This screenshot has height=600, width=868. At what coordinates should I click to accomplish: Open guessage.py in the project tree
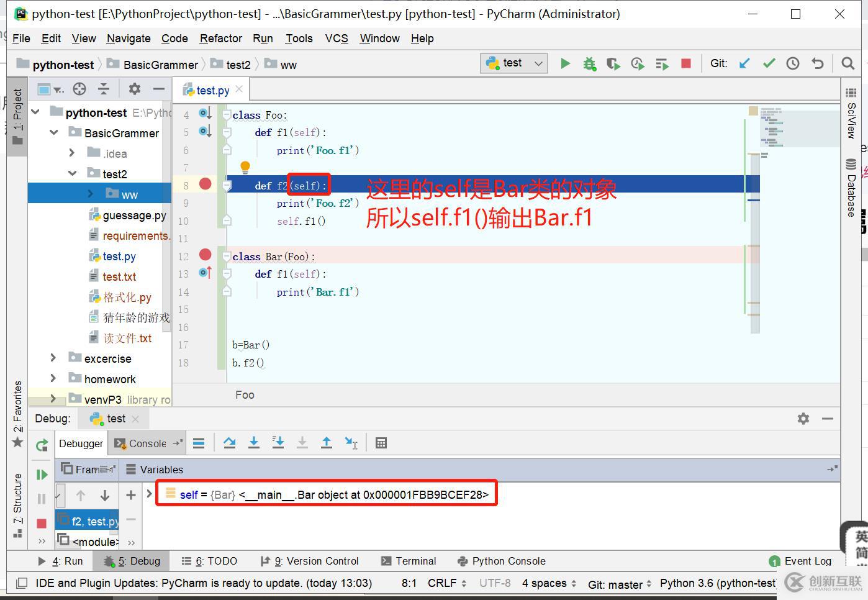point(134,216)
